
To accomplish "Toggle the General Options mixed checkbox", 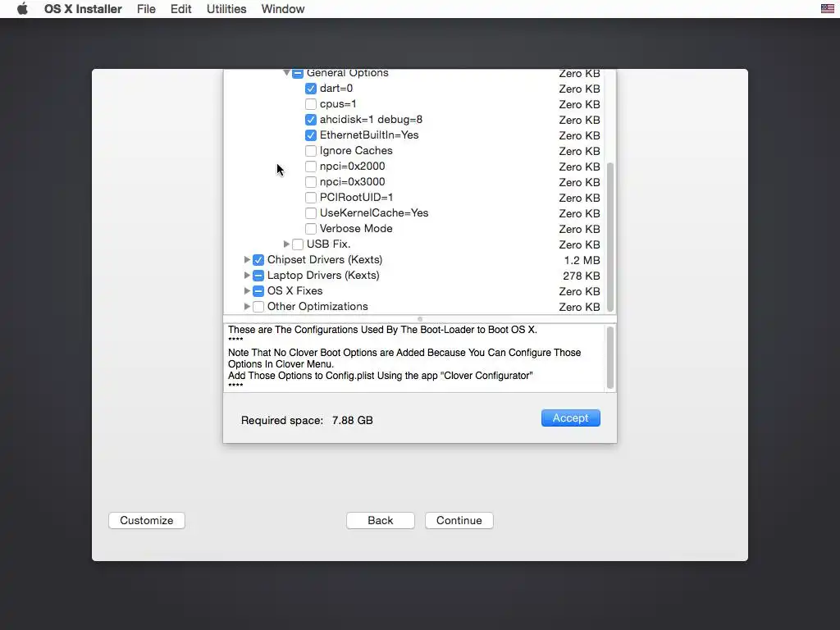I will click(x=298, y=73).
